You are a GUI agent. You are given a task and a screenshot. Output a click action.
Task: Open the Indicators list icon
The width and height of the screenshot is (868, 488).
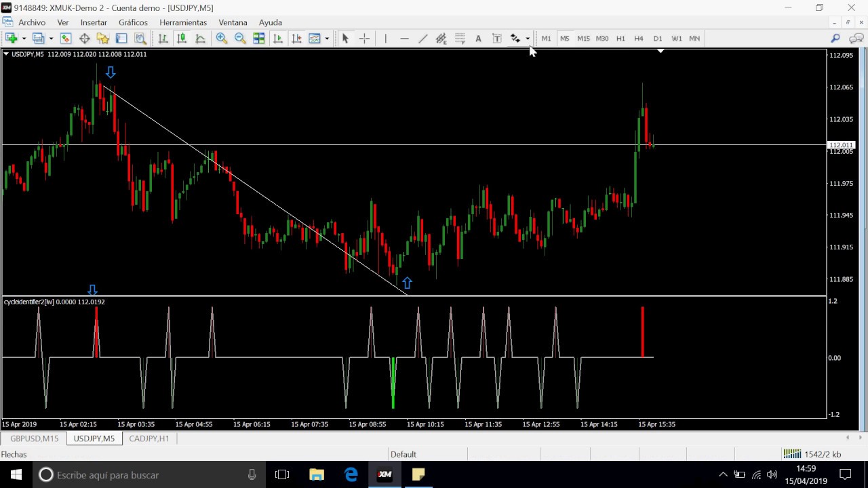[315, 39]
